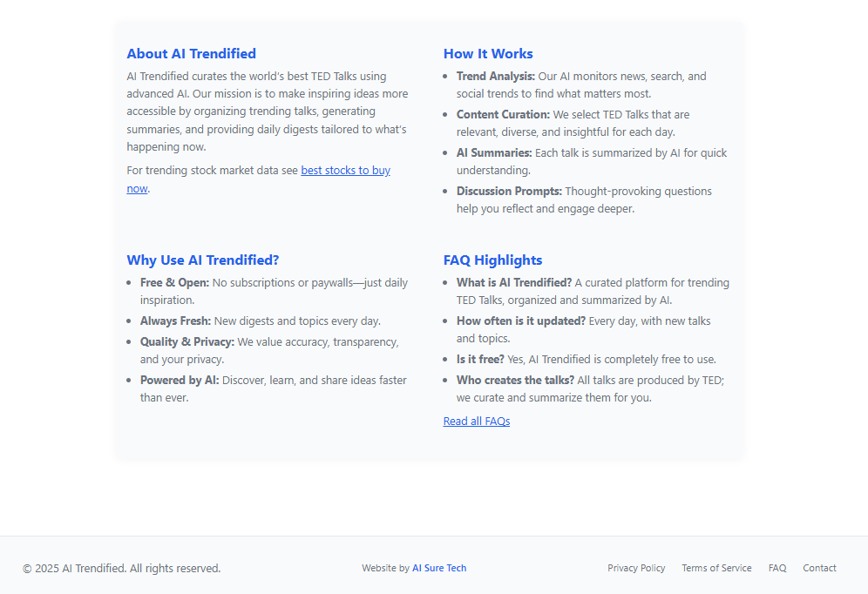Click the Free & Open bullet label
868x594 pixels.
point(174,283)
